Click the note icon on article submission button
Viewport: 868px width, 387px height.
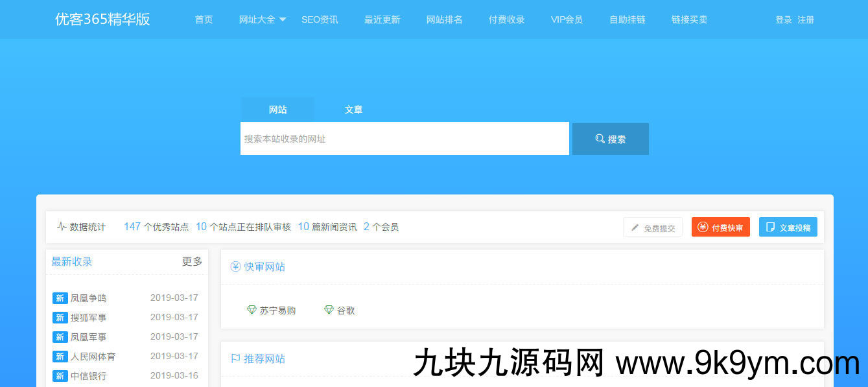click(x=770, y=227)
